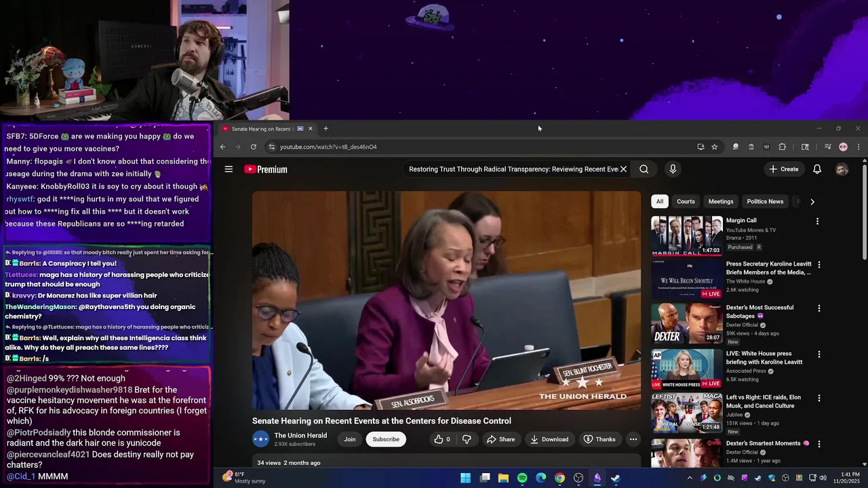Open a new browser tab
This screenshot has width=868, height=488.
click(325, 129)
